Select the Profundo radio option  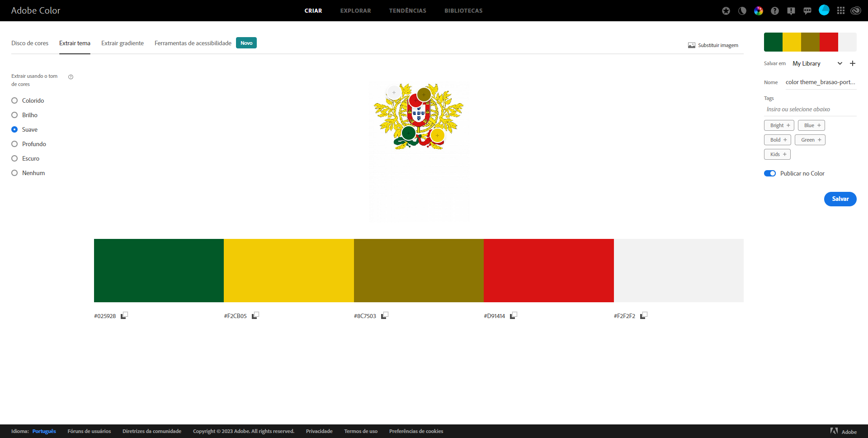14,144
